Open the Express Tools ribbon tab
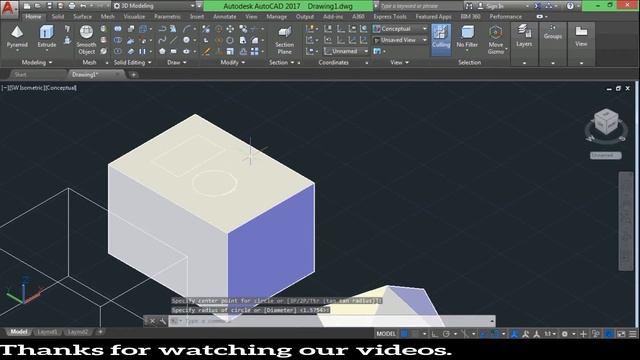Screen dimensions: 640x360 pos(390,17)
